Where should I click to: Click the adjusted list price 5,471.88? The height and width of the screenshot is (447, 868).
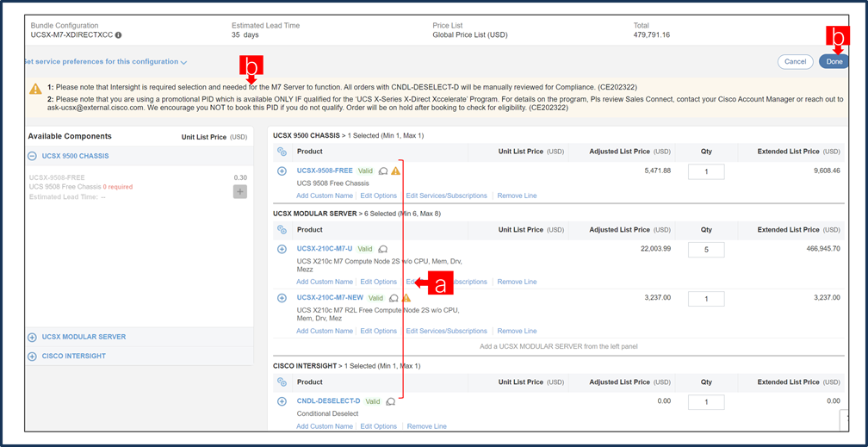point(658,171)
